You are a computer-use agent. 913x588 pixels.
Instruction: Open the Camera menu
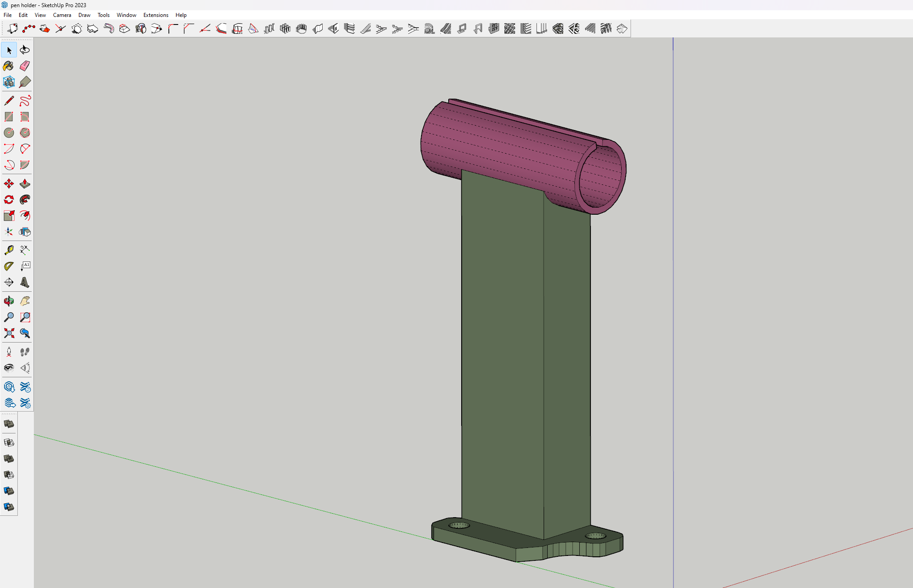(x=62, y=15)
